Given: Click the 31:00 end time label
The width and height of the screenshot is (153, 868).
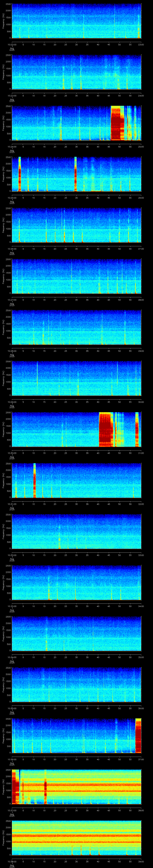Looking at the screenshot, I should pyautogui.click(x=141, y=453).
